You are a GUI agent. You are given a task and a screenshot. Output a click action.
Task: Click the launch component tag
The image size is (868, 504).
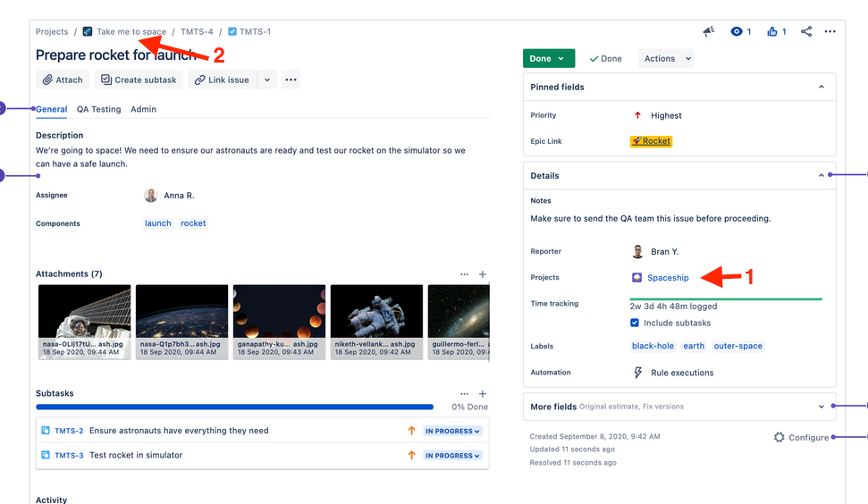157,223
